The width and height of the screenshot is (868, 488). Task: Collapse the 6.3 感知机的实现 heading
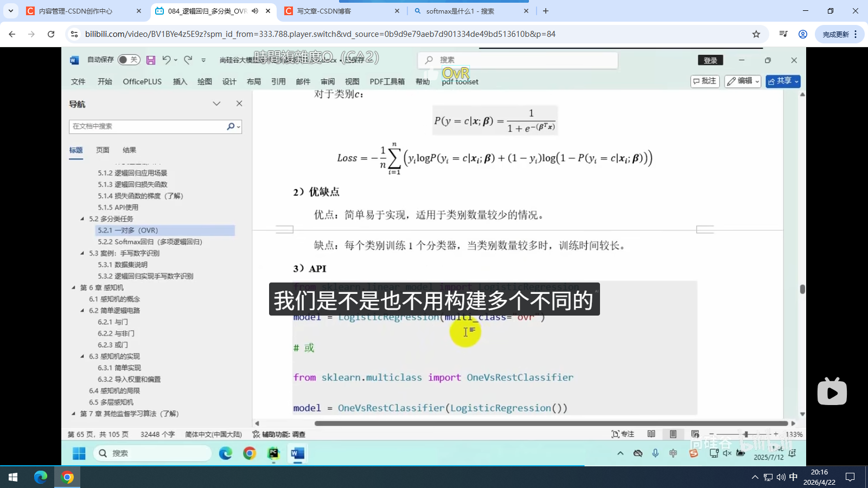pos(82,356)
